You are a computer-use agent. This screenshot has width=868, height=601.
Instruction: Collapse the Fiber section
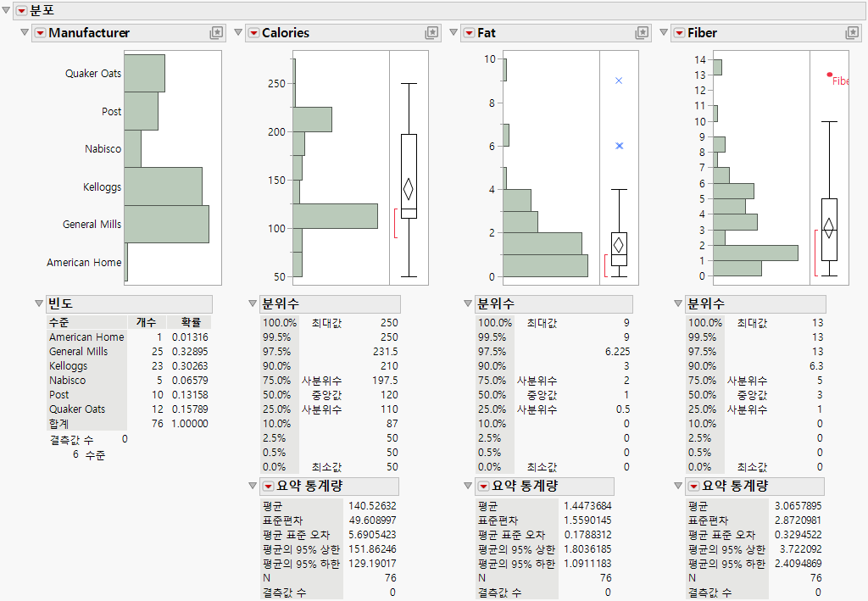pos(664,33)
